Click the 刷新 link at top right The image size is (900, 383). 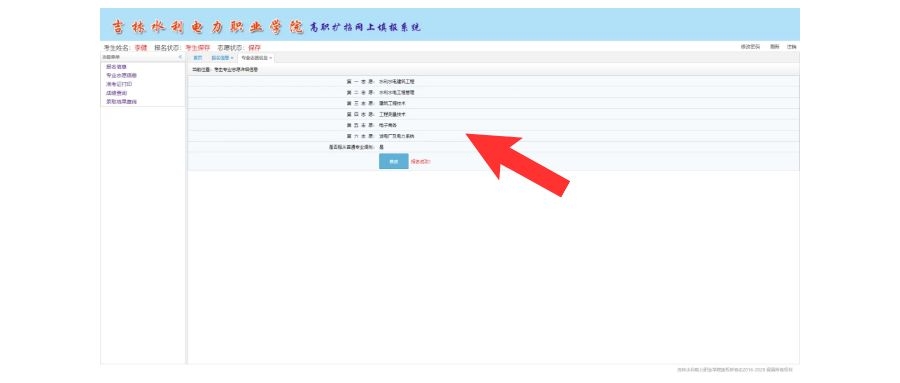click(775, 47)
